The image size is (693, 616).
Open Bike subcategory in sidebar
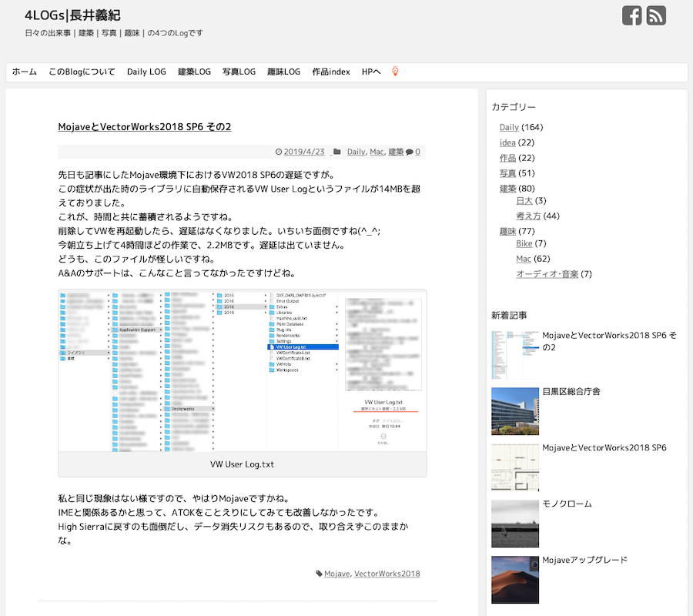[524, 243]
